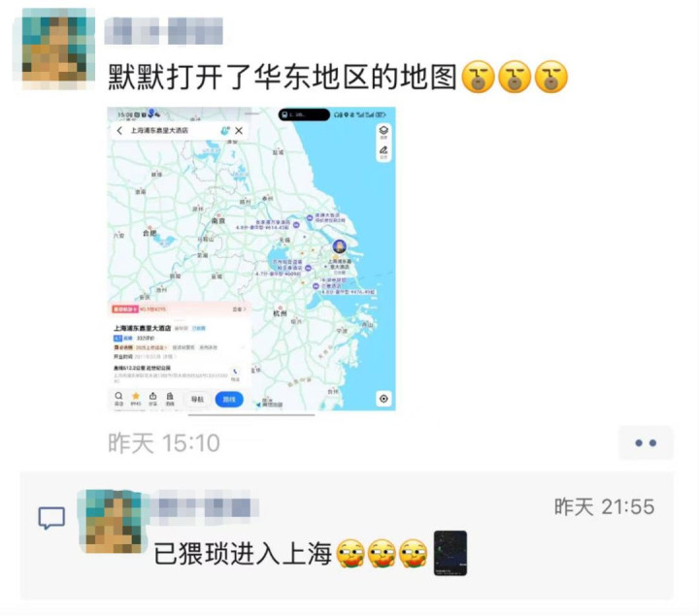Toggle the star favorite icon

[x=136, y=398]
